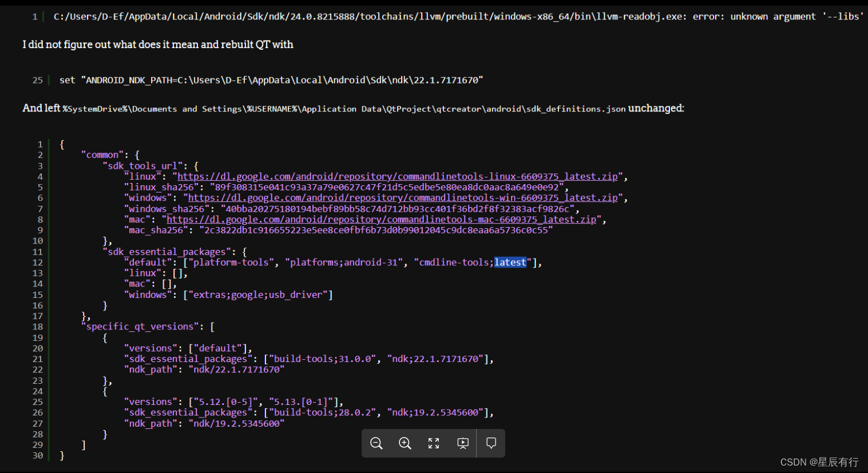Click the "sdk_tools_url" key
Image resolution: width=868 pixels, height=473 pixels.
tap(143, 166)
